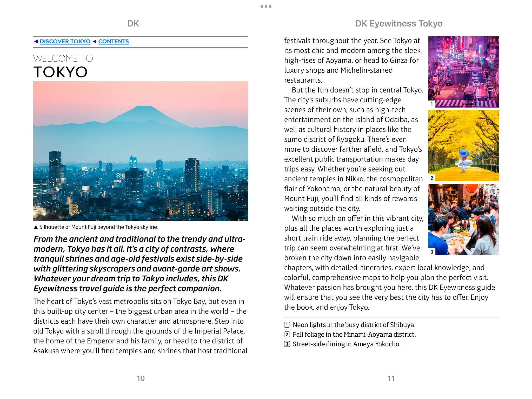Open the CONTENTS link
The width and height of the screenshot is (532, 399).
[114, 42]
